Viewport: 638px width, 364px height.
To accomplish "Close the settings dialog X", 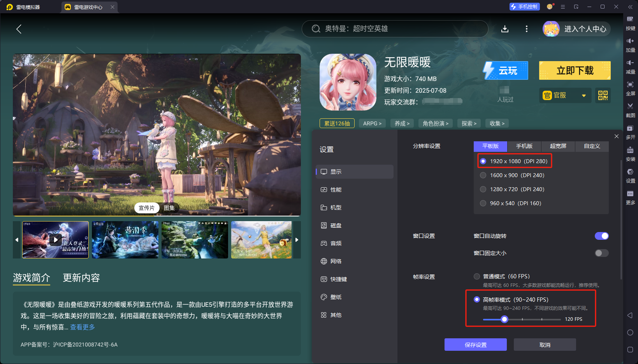I will pyautogui.click(x=616, y=136).
